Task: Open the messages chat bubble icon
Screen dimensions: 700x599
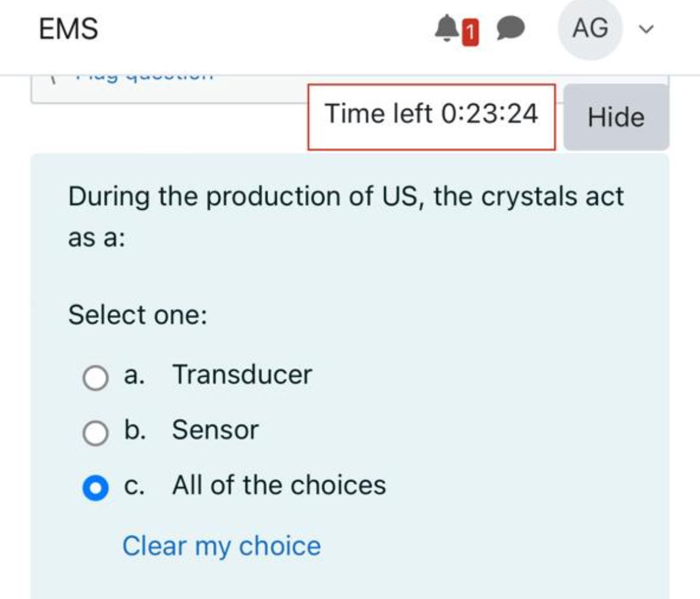Action: tap(512, 28)
